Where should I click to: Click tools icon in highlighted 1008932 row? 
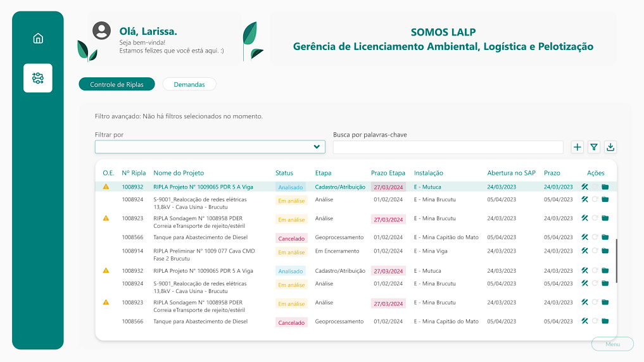584,187
